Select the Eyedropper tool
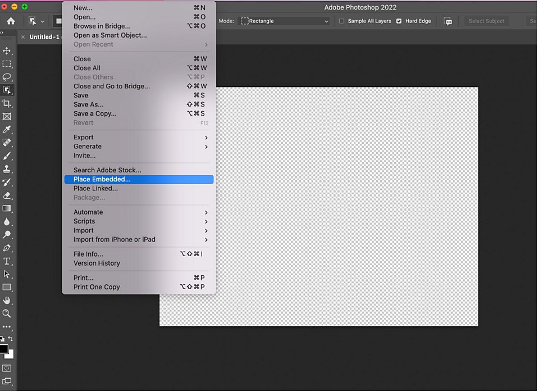 pyautogui.click(x=7, y=130)
